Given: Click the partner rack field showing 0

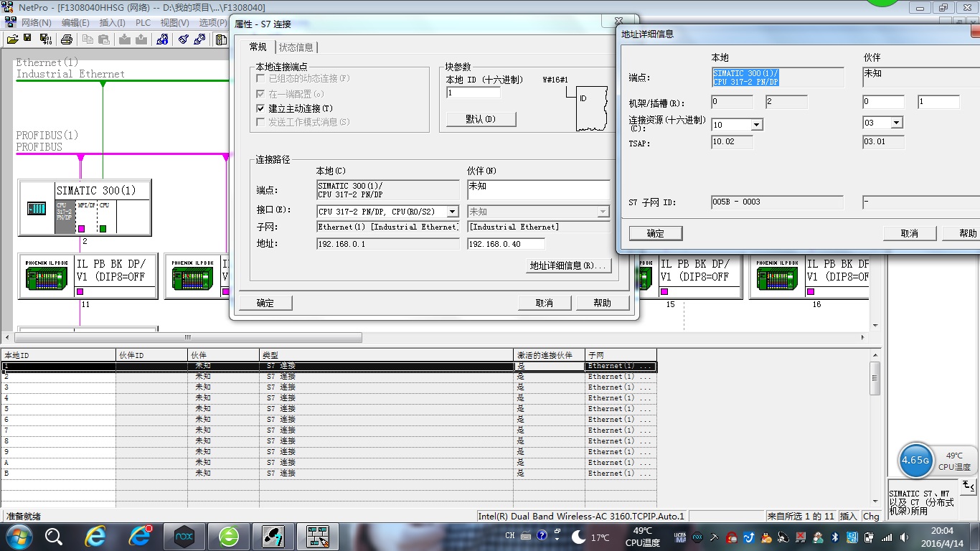Looking at the screenshot, I should [883, 102].
